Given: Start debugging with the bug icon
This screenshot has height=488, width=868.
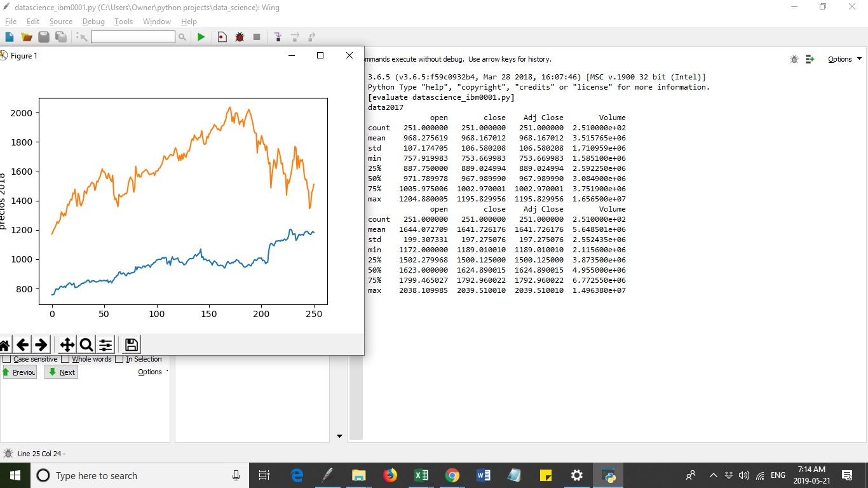Looking at the screenshot, I should click(239, 37).
